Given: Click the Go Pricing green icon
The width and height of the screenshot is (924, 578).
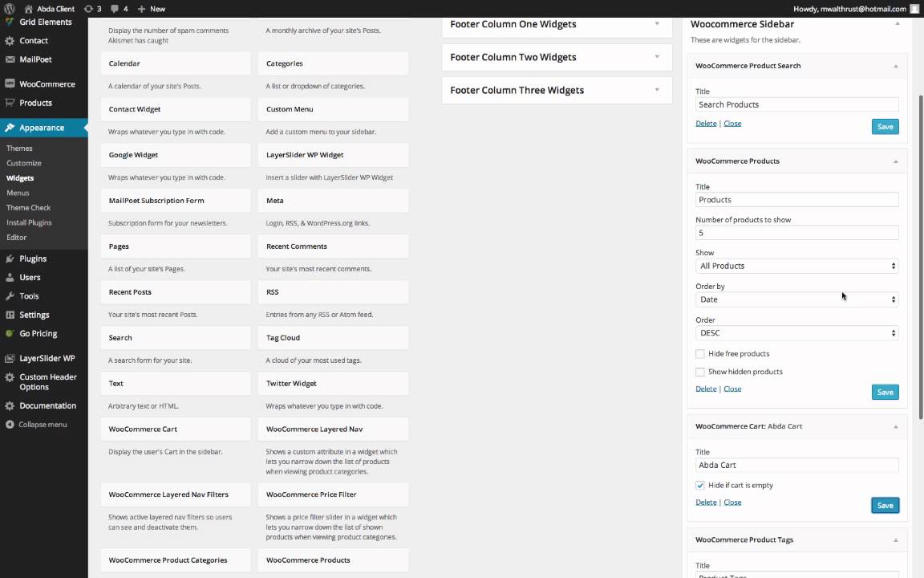Looking at the screenshot, I should point(10,333).
